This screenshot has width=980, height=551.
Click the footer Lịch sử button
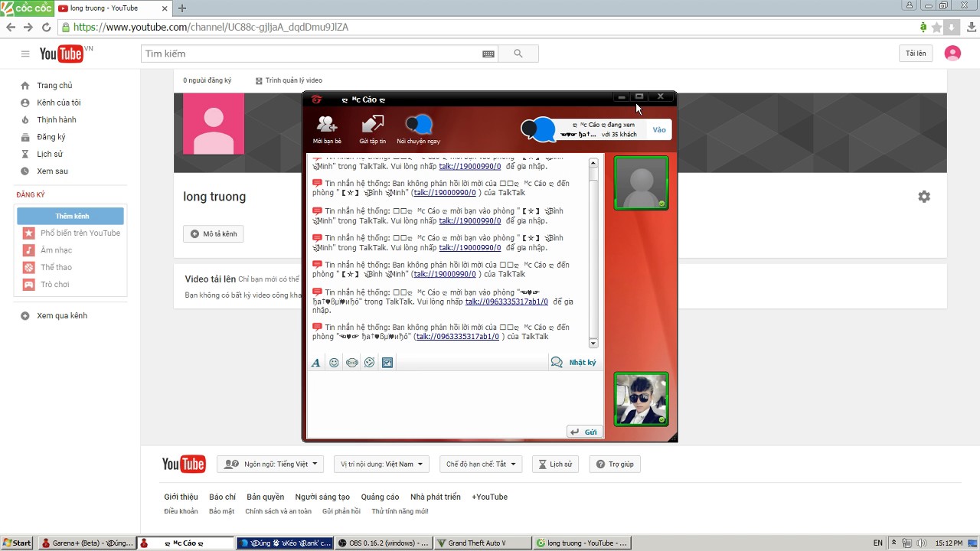(x=555, y=464)
